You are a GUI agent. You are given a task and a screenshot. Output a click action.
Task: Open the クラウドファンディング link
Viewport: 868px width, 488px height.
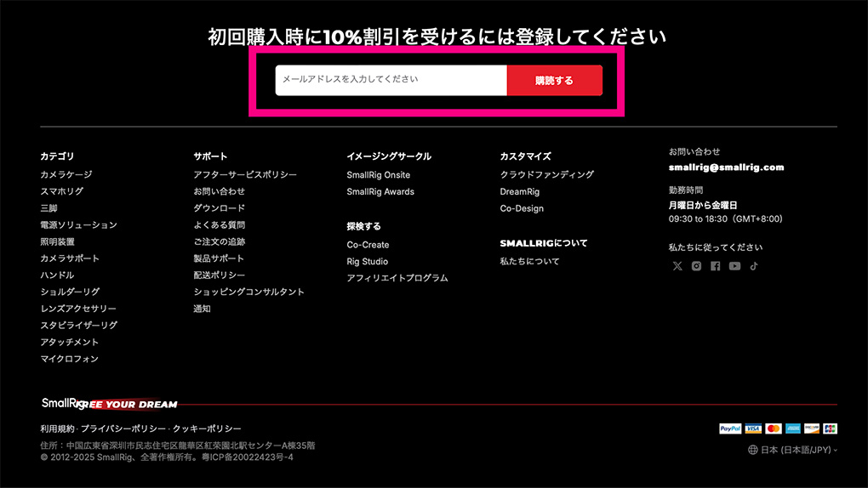click(x=547, y=174)
